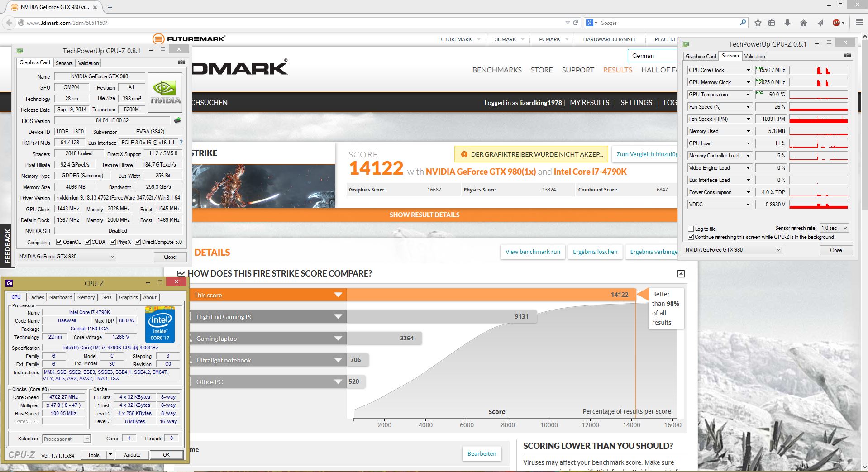Open the search engine selector Google icon
Viewport: 868px width, 472px height.
point(589,23)
